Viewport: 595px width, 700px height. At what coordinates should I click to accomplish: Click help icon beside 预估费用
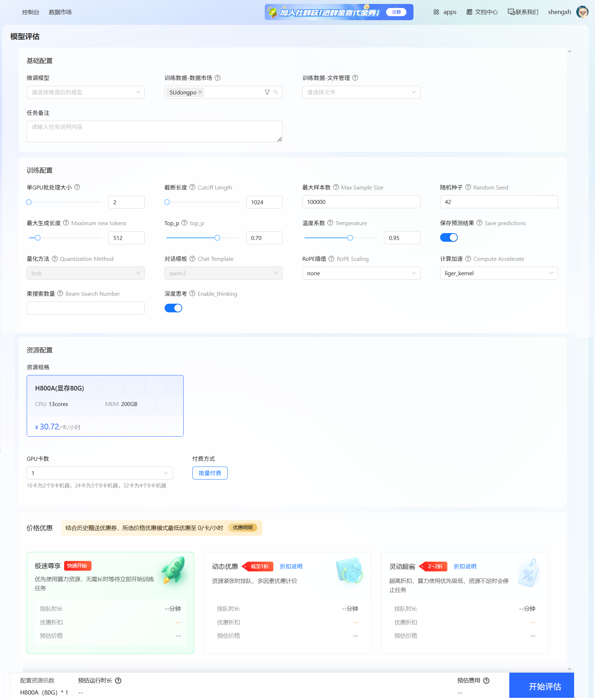(486, 681)
